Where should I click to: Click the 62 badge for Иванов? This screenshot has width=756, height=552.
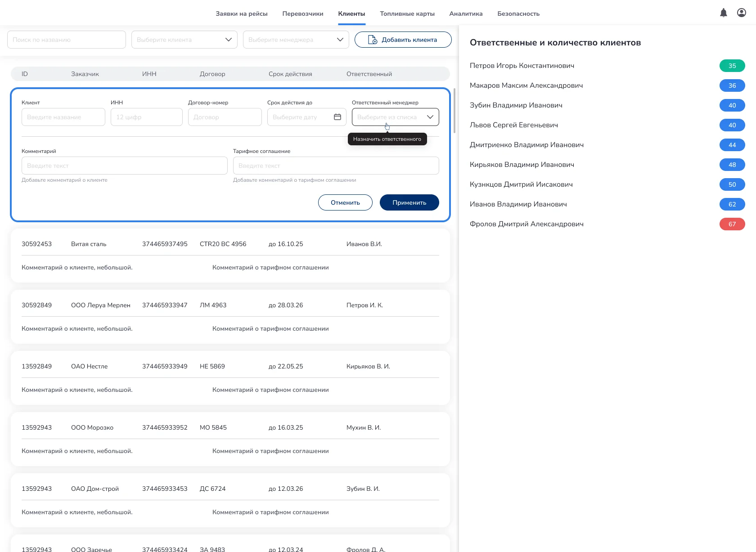pos(732,204)
